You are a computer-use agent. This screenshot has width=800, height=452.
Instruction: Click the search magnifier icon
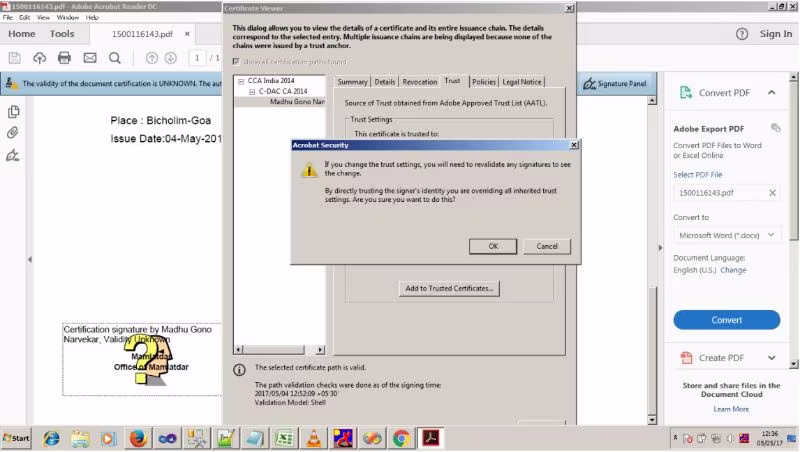coord(115,58)
